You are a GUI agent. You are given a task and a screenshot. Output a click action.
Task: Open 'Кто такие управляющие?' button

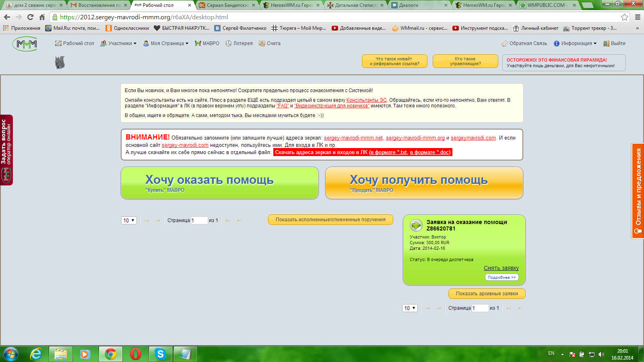click(465, 61)
